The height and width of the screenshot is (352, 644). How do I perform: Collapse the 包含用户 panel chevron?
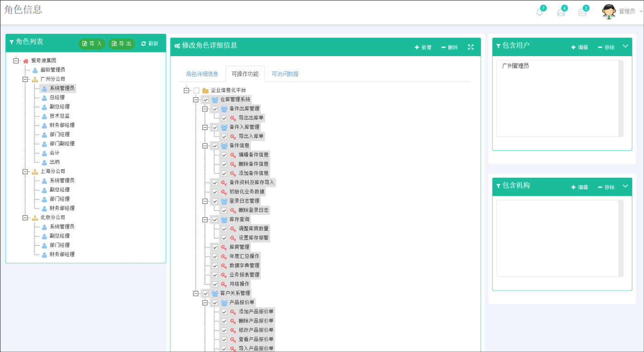(625, 46)
